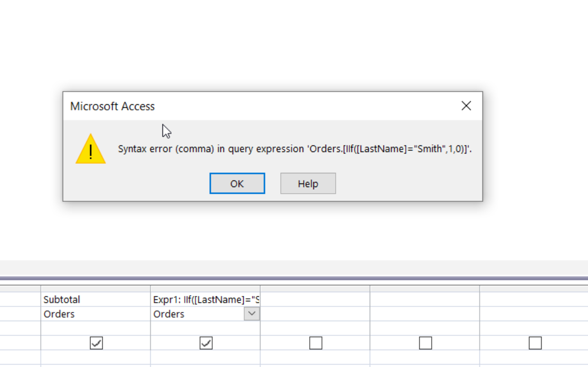Click the OK button in the error dialog

(237, 183)
